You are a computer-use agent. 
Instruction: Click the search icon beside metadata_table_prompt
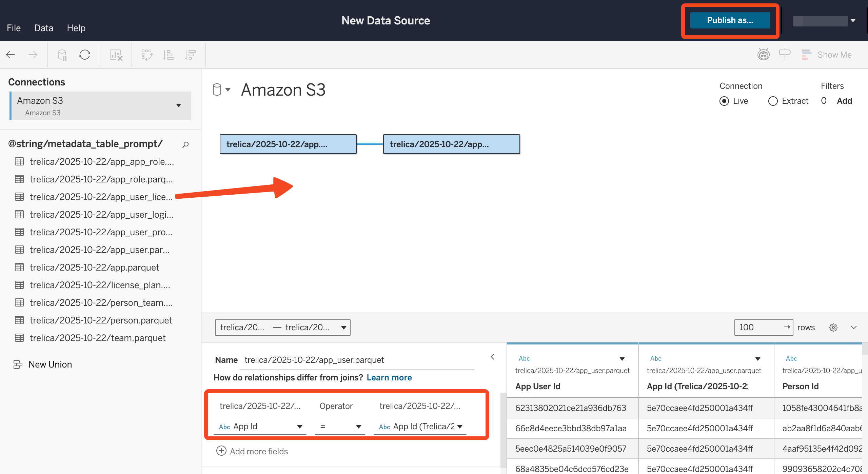(185, 145)
